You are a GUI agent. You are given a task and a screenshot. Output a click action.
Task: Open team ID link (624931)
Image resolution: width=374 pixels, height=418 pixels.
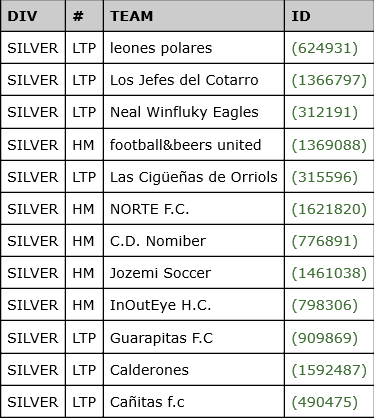(x=325, y=48)
